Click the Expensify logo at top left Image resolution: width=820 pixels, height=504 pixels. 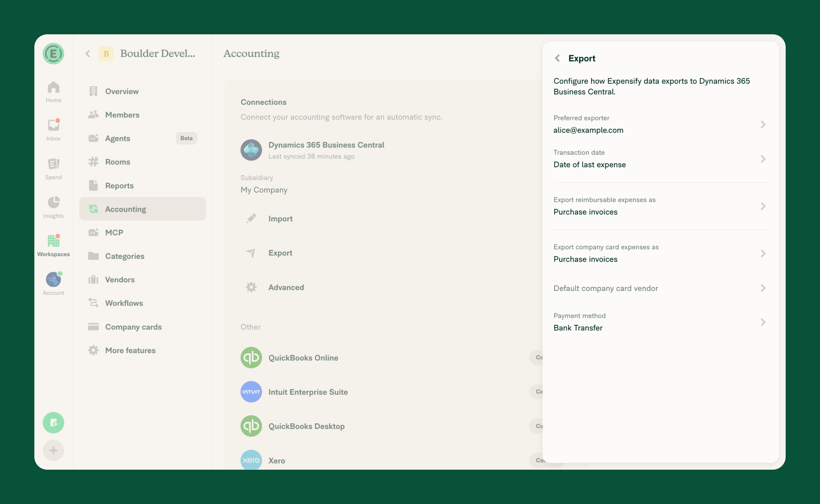[x=53, y=54]
